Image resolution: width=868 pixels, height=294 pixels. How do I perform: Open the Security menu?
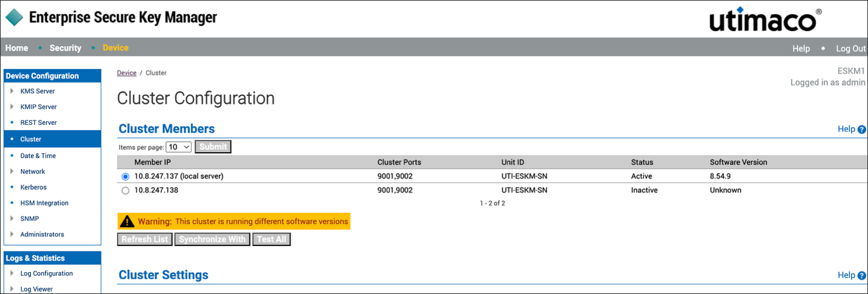coord(66,48)
